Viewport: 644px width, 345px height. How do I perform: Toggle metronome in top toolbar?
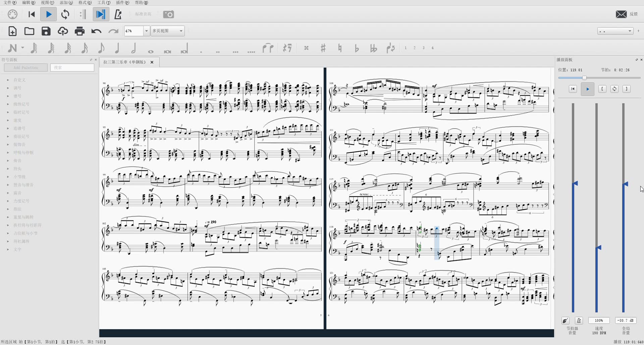pos(118,14)
